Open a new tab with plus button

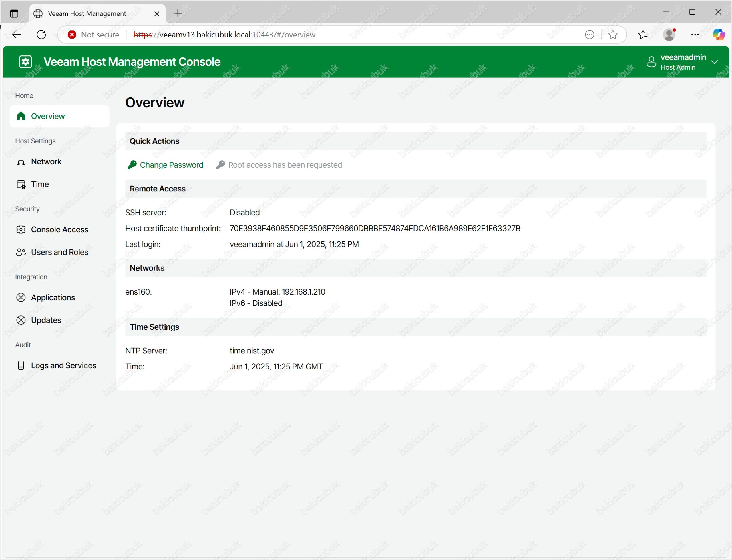coord(178,13)
